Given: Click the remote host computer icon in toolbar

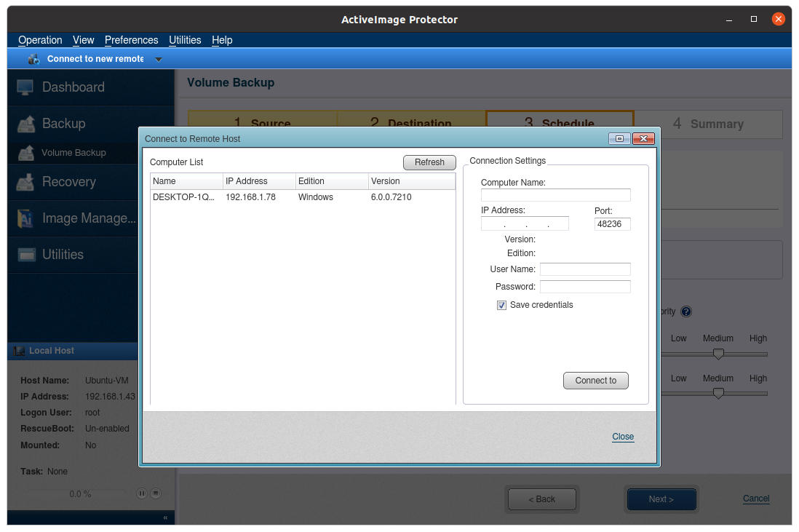Looking at the screenshot, I should coord(33,59).
